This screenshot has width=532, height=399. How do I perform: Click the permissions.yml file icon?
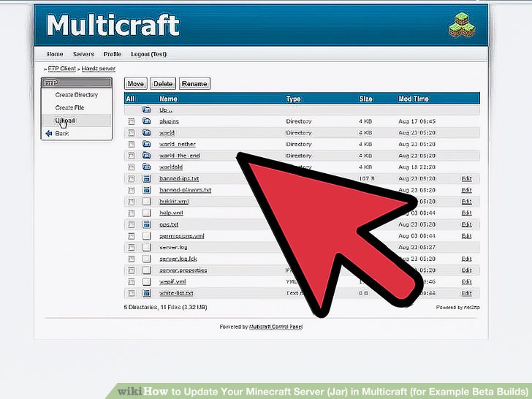[x=146, y=236]
